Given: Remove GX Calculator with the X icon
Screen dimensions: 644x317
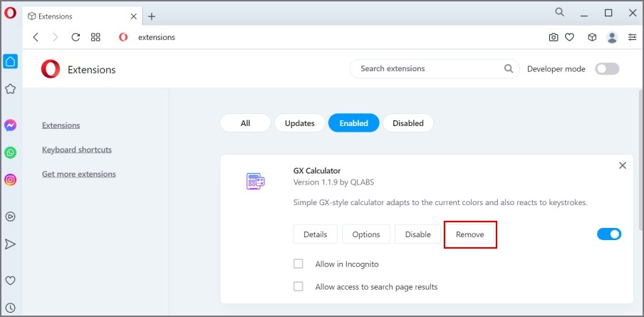Looking at the screenshot, I should (623, 165).
